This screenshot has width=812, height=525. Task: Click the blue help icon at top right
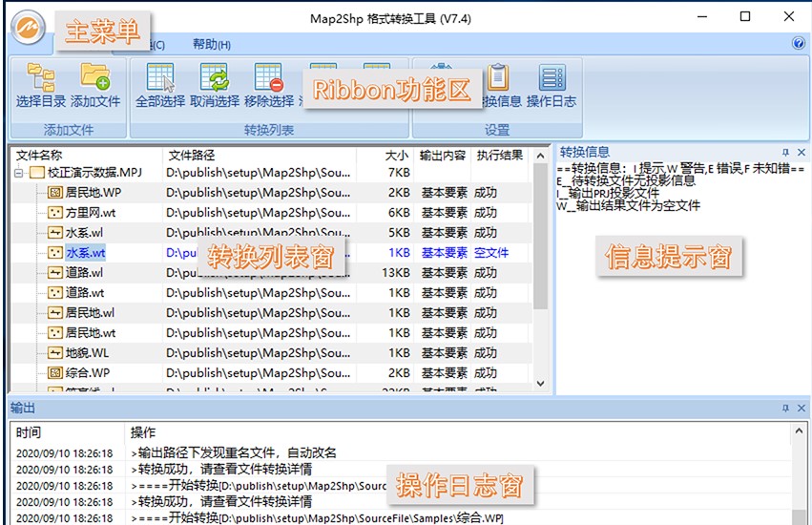click(x=799, y=44)
